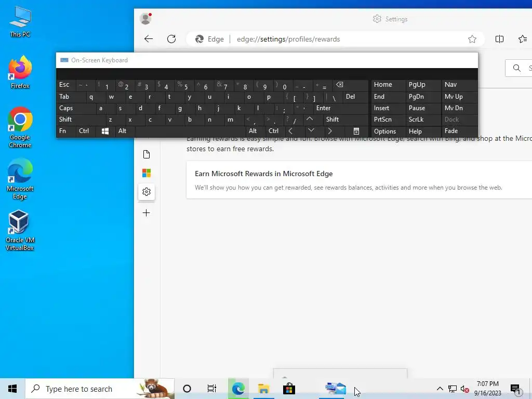This screenshot has height=399, width=532.
Task: Toggle the right Ctrl key on keyboard
Action: 275,131
